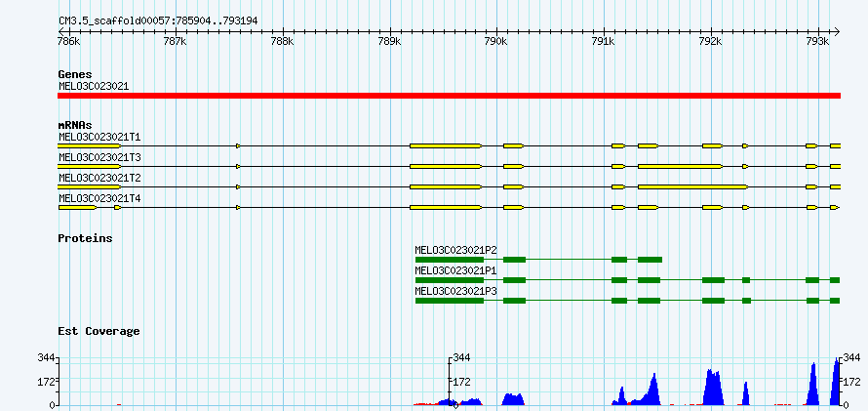Select the 788k position on the ruler
Image resolution: width=868 pixels, height=411 pixels.
(x=283, y=42)
